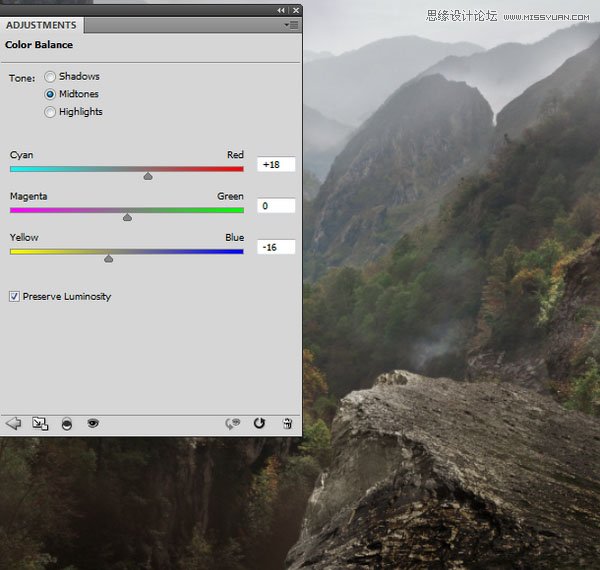Click the Cyan-Red slider handle
Viewport: 600px width, 570px height.
click(148, 176)
